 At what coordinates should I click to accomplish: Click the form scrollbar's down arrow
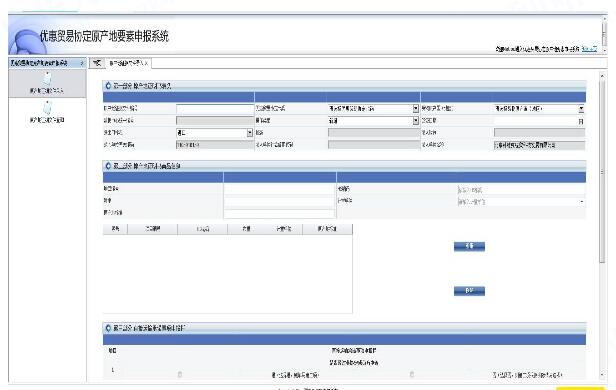pyautogui.click(x=602, y=375)
